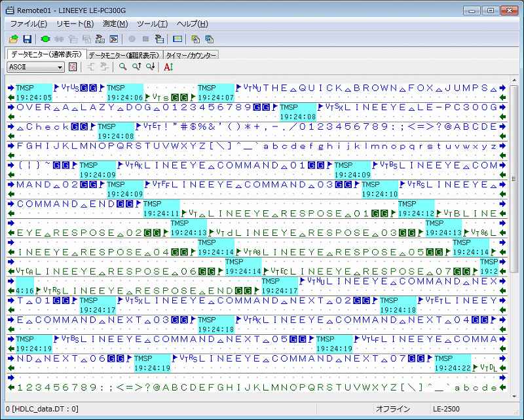The image size is (524, 420).
Task: Toggle the stop measurement control
Action: point(146,39)
